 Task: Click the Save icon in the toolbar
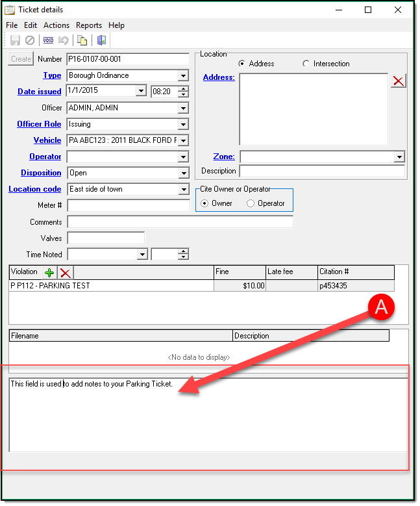[14, 40]
